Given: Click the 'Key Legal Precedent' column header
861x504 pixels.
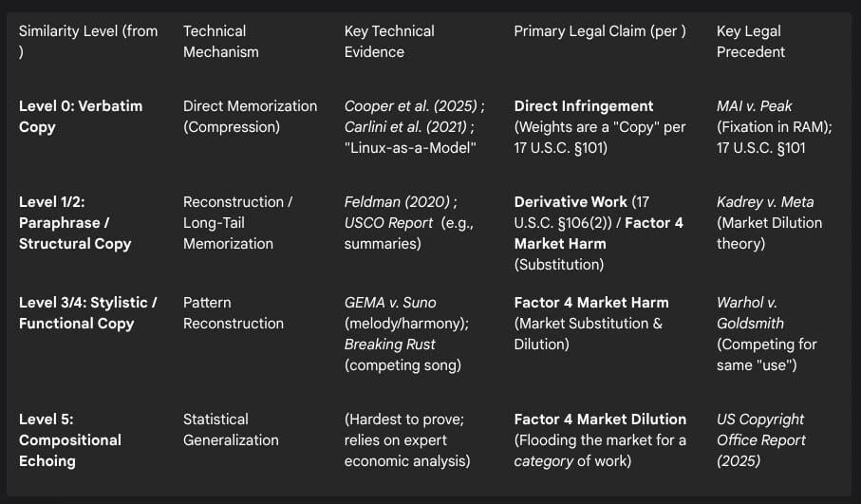Looking at the screenshot, I should click(750, 42).
